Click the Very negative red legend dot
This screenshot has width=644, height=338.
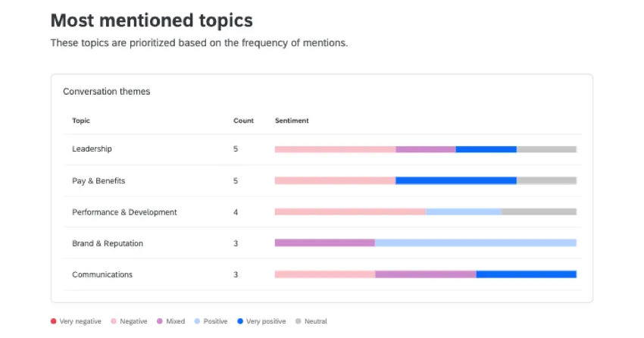pos(53,321)
